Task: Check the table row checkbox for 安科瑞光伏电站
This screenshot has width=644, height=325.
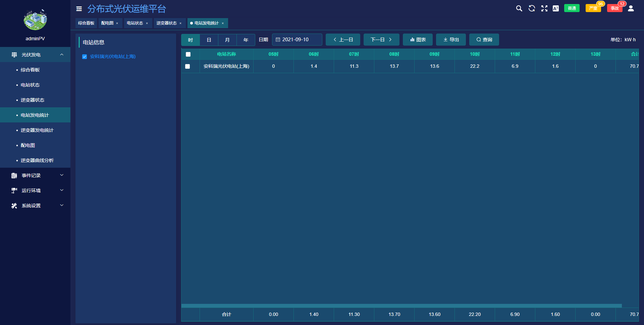Action: tap(187, 66)
